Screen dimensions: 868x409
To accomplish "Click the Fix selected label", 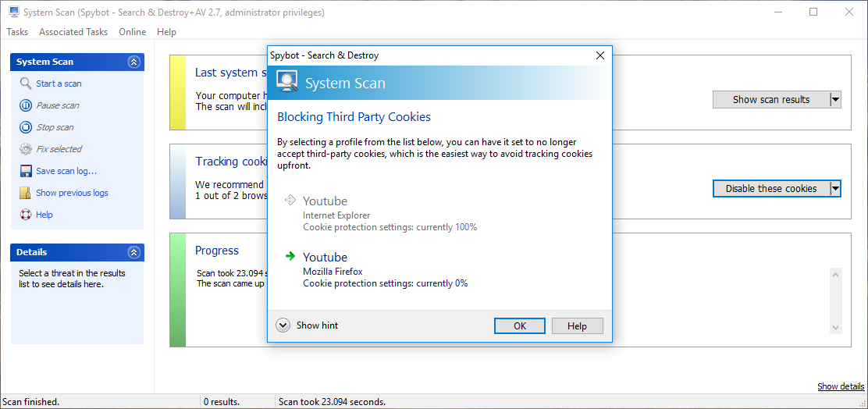I will pyautogui.click(x=59, y=149).
